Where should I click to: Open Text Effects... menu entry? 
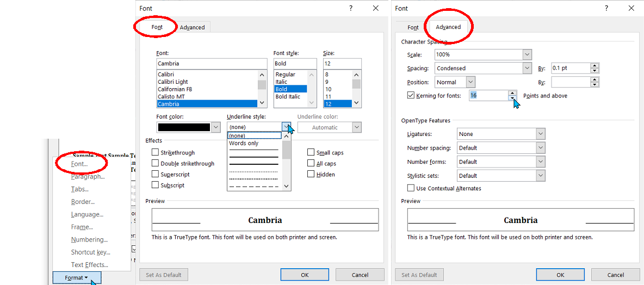click(90, 265)
